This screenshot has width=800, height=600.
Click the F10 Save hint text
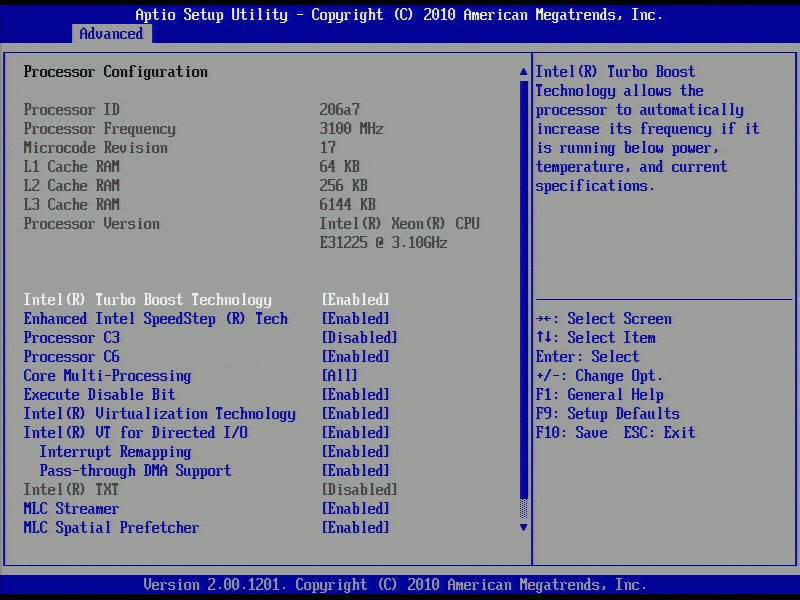pyautogui.click(x=571, y=433)
